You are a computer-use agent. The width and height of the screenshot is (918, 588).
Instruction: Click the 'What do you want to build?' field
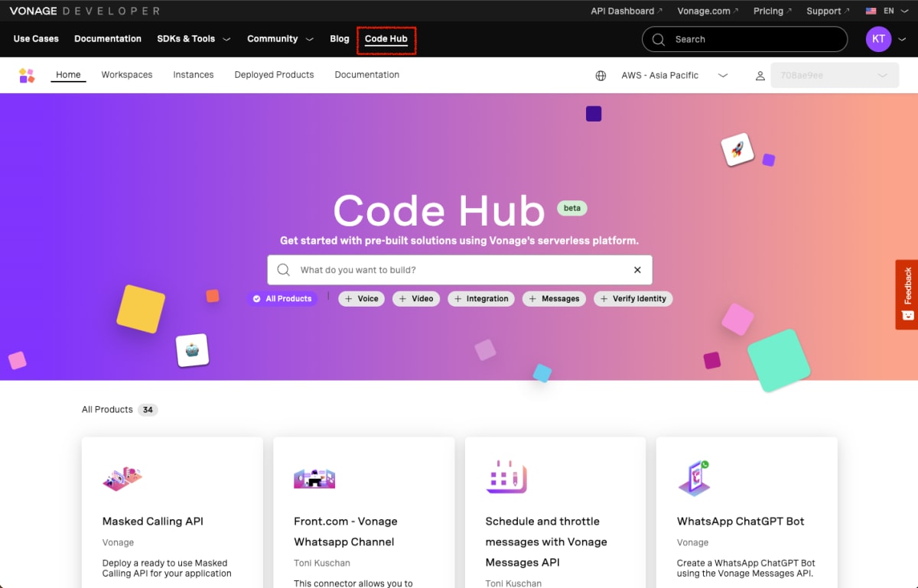460,270
